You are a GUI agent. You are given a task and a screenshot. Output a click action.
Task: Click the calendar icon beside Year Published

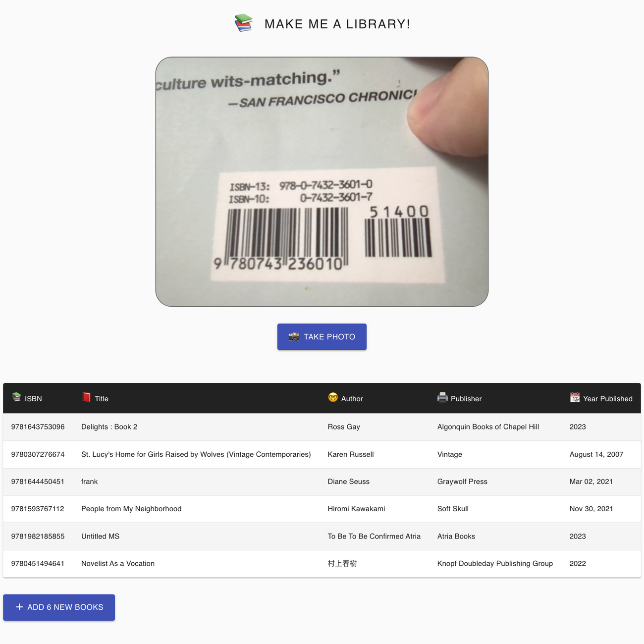coord(575,397)
